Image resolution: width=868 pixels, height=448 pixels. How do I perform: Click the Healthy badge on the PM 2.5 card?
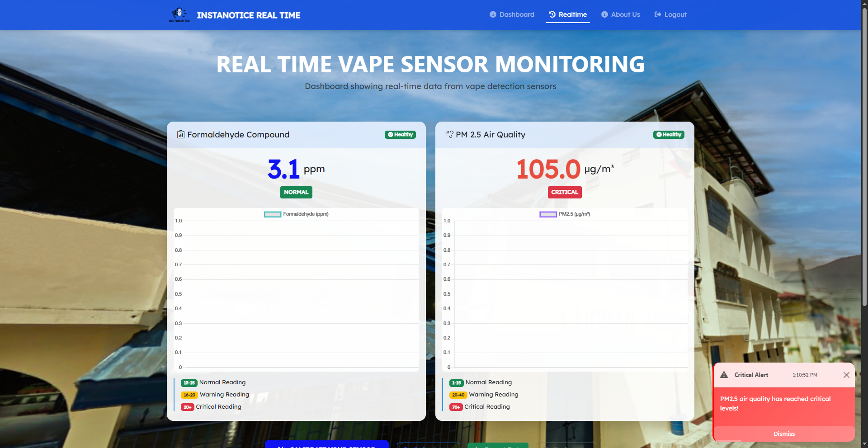click(669, 135)
